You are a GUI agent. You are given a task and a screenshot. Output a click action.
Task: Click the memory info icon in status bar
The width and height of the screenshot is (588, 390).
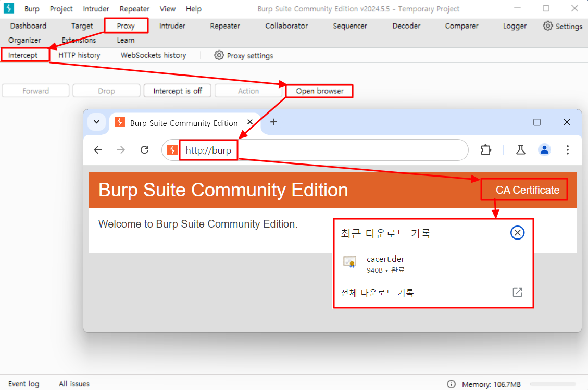(451, 384)
